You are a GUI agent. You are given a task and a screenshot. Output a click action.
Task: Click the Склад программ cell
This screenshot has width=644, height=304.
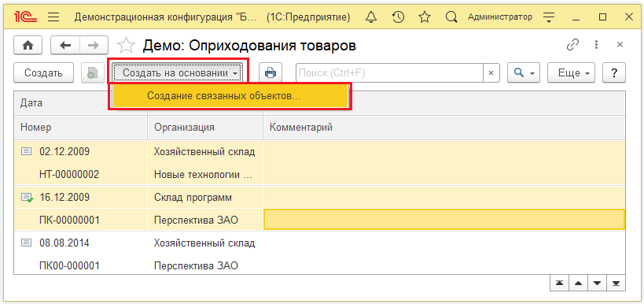click(193, 198)
